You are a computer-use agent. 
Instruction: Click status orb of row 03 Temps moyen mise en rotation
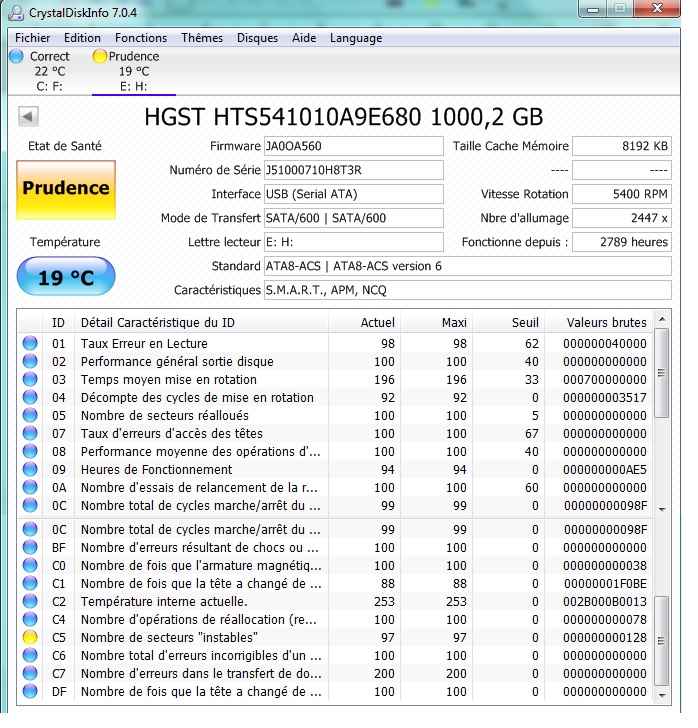[x=30, y=379]
